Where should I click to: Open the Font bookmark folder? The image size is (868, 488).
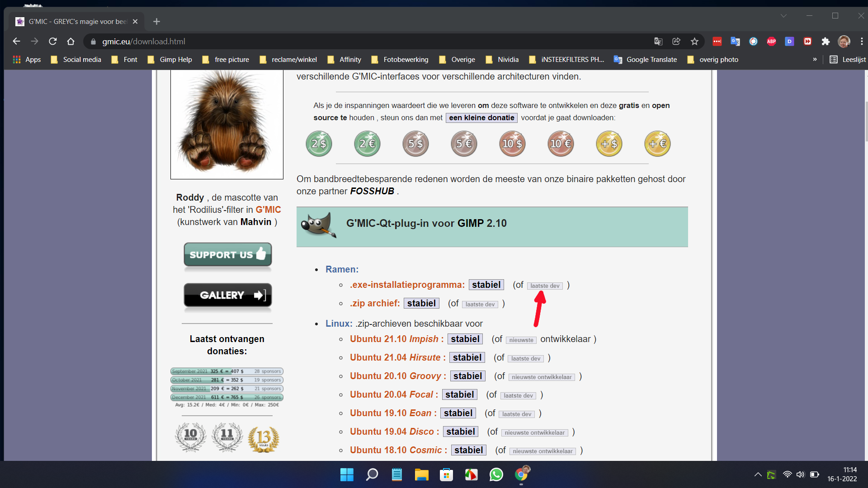[x=124, y=59]
